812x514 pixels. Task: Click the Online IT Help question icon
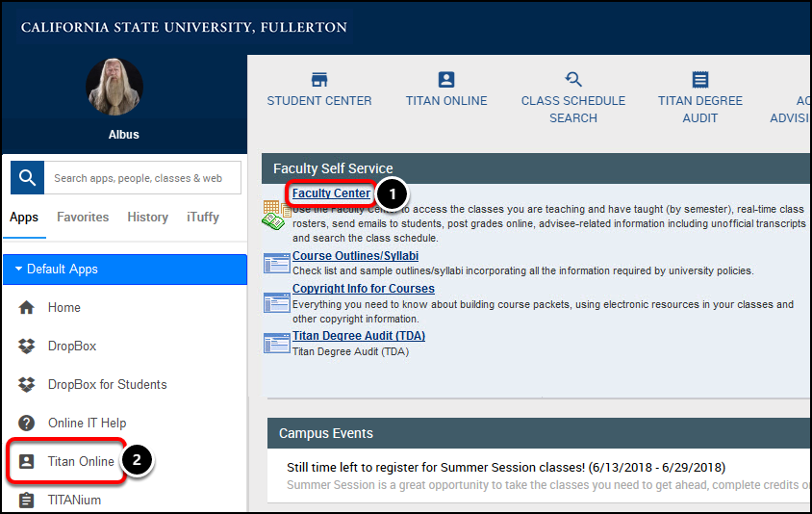coord(26,423)
